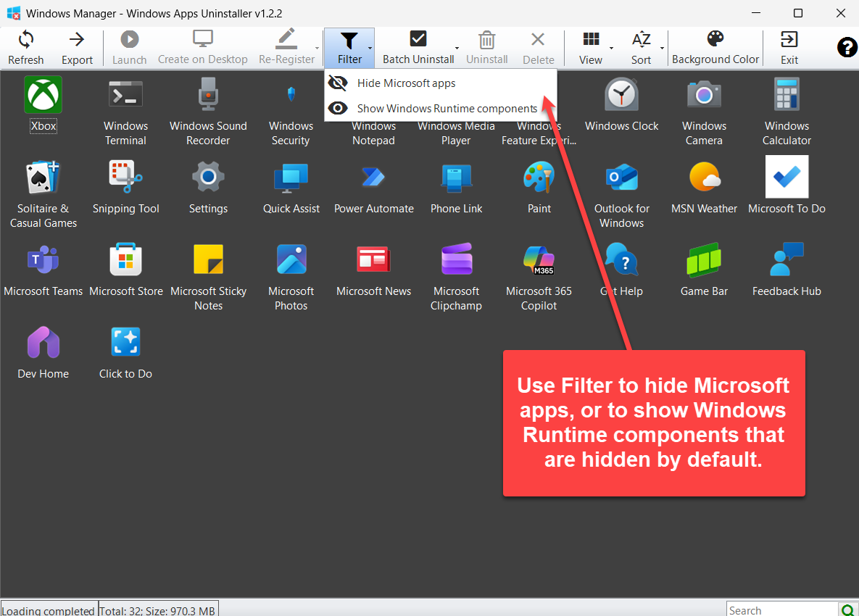Select the Solitaire & Casual Games icon

(43, 177)
